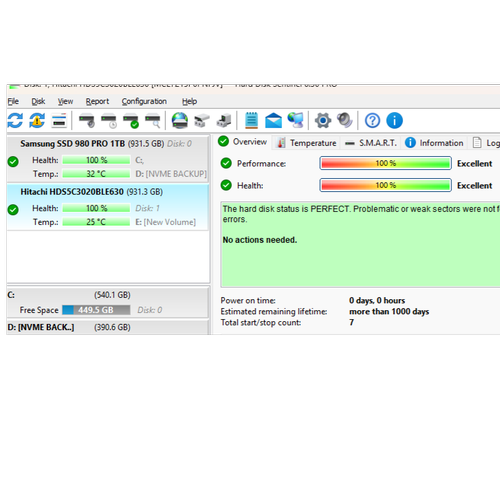Viewport: 500px width, 500px height.
Task: Click the question mark help icon
Action: [x=372, y=120]
